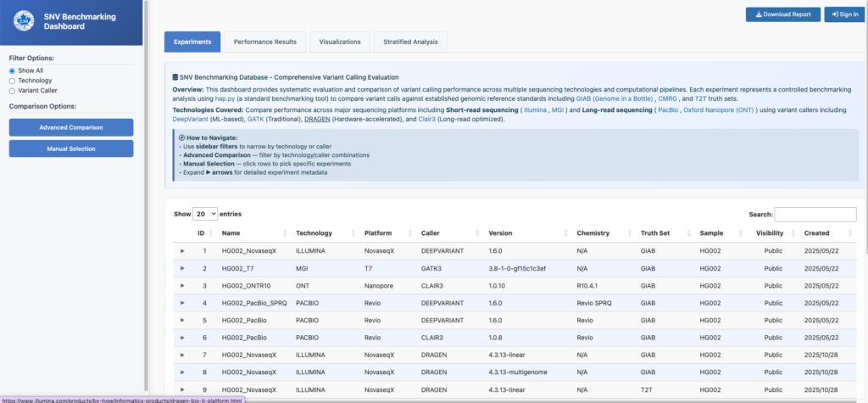The width and height of the screenshot is (868, 403).
Task: Expand the HG002_ONTR10 row arrow
Action: tap(182, 286)
